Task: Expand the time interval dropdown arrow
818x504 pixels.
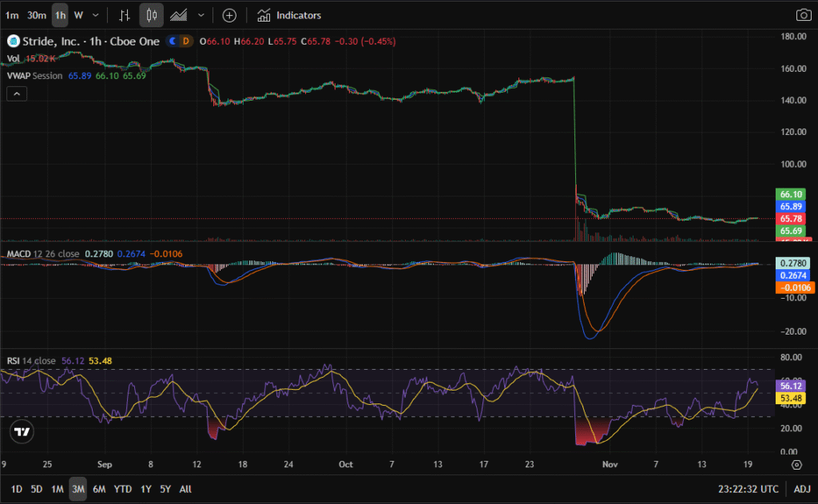Action: point(96,15)
